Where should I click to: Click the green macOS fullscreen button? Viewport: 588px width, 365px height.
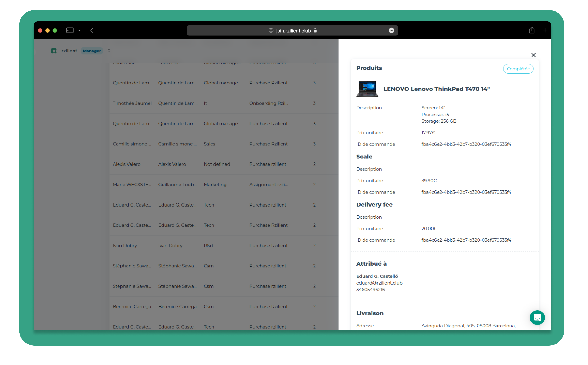(55, 30)
